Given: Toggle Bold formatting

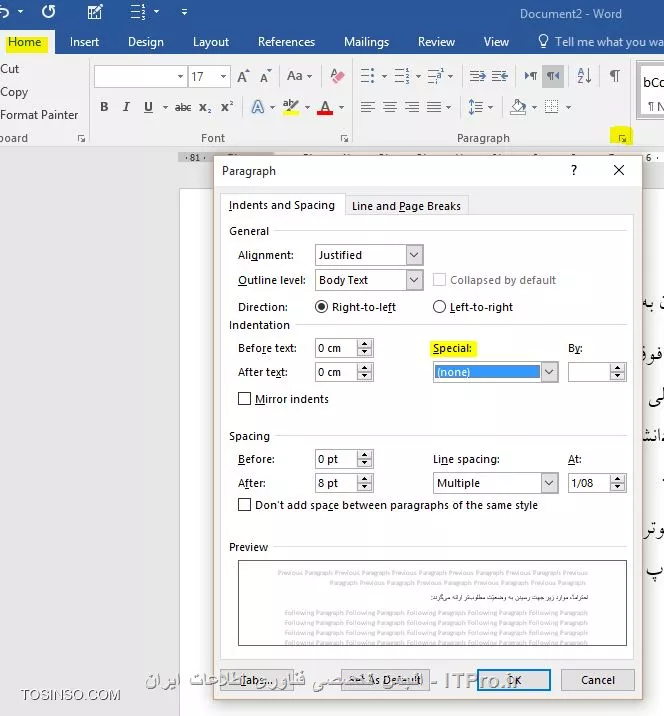Looking at the screenshot, I should 104,107.
